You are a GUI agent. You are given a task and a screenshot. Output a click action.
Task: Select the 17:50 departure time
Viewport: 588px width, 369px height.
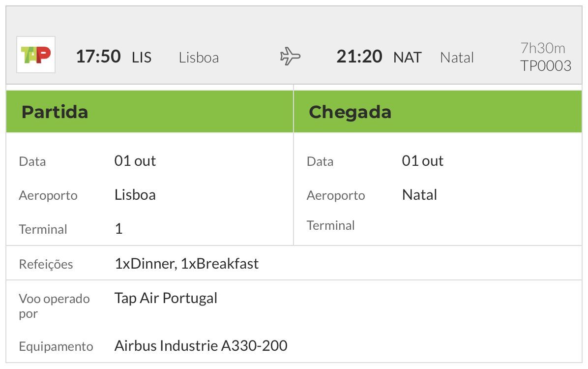click(98, 57)
